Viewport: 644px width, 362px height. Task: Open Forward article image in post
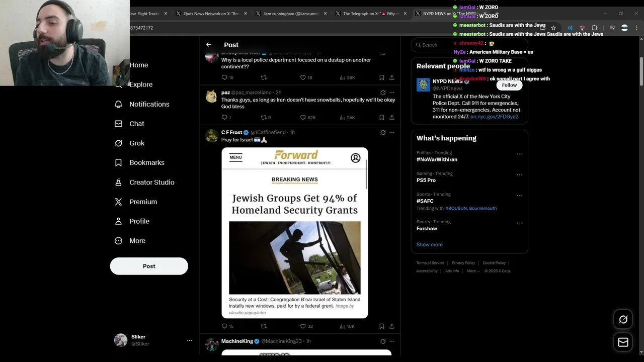click(295, 233)
